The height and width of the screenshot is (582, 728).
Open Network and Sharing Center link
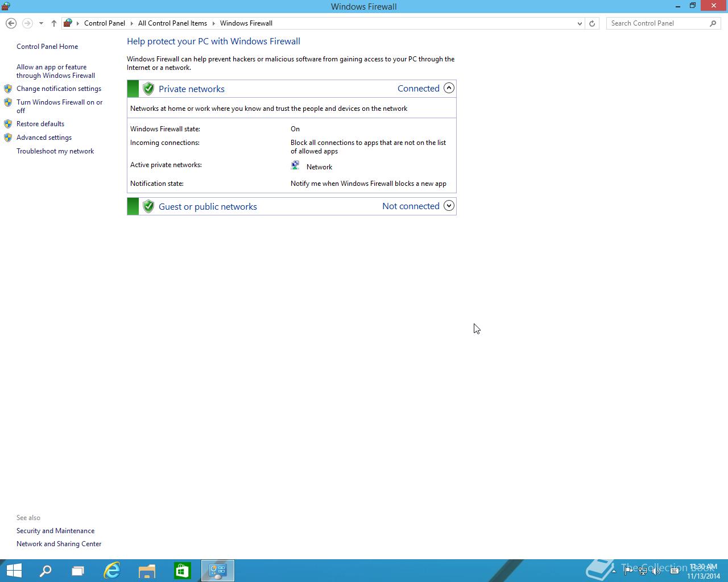59,544
